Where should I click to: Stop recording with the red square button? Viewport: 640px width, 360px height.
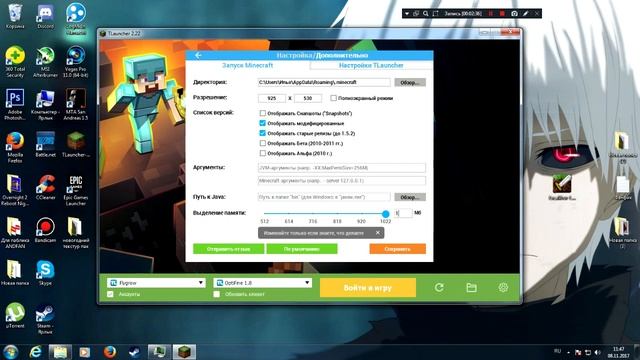[502, 13]
